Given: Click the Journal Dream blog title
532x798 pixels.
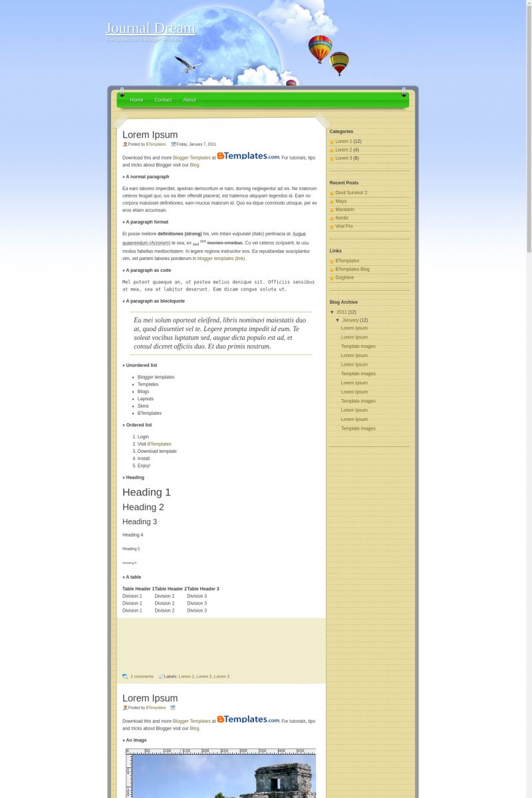Looking at the screenshot, I should coord(150,28).
